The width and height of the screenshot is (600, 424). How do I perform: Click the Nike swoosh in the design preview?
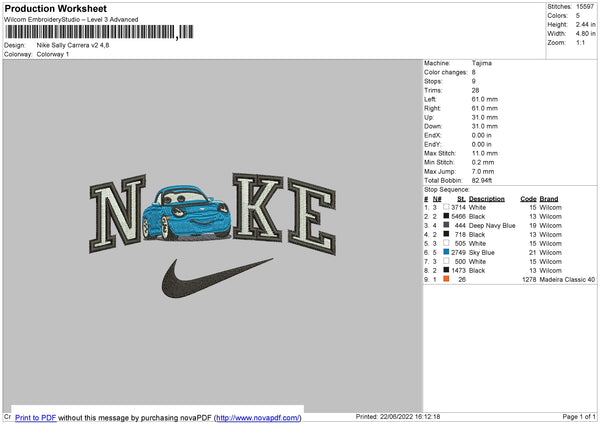tap(217, 278)
